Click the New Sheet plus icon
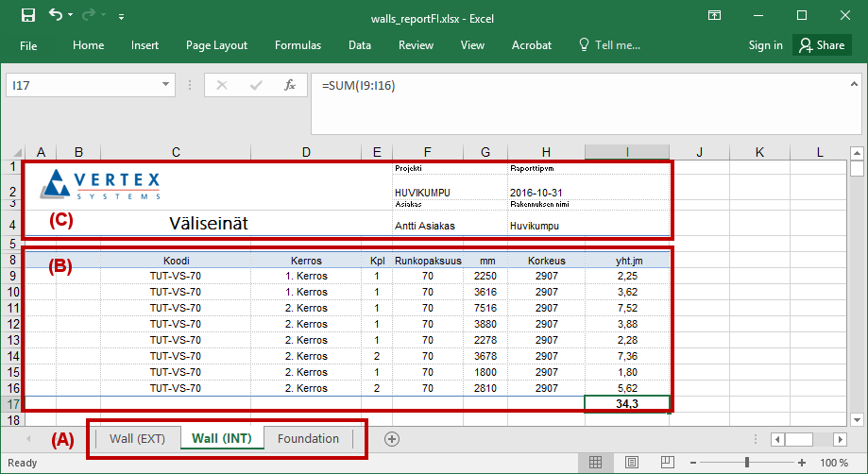868x474 pixels. 392,438
